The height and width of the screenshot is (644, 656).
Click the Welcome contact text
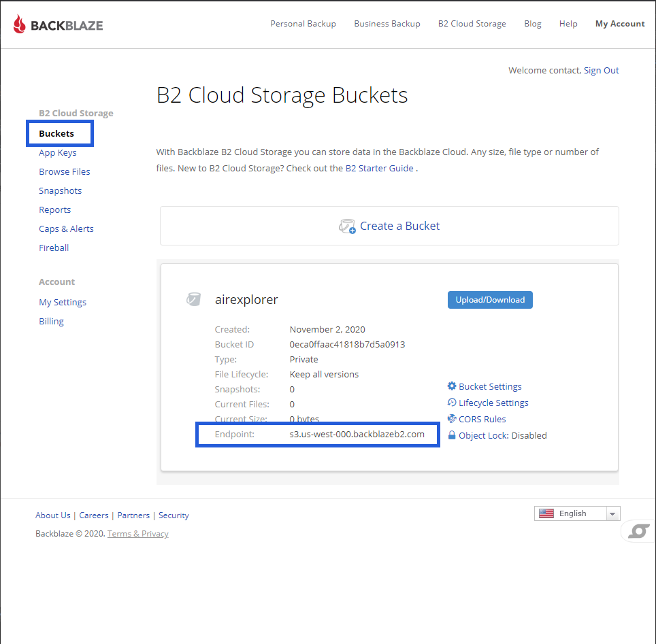pyautogui.click(x=544, y=70)
